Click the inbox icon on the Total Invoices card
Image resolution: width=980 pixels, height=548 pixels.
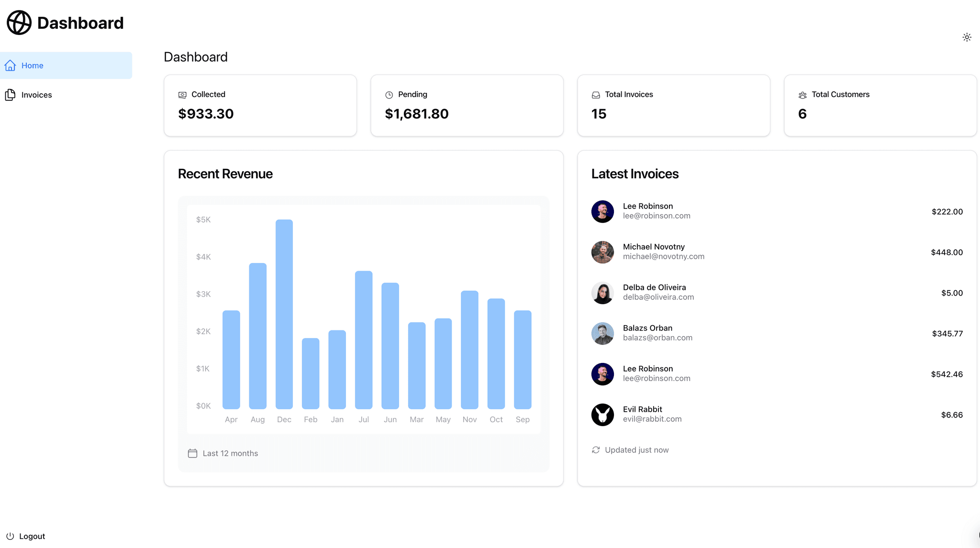[x=595, y=95]
